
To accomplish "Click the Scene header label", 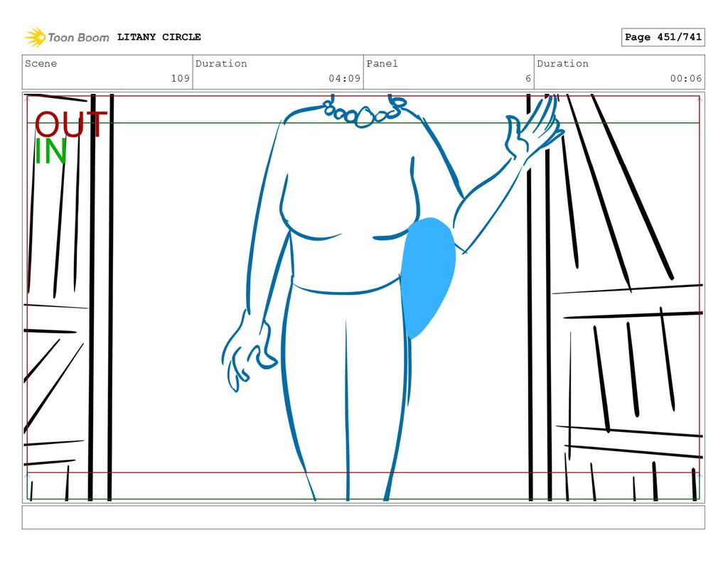I will pyautogui.click(x=41, y=63).
